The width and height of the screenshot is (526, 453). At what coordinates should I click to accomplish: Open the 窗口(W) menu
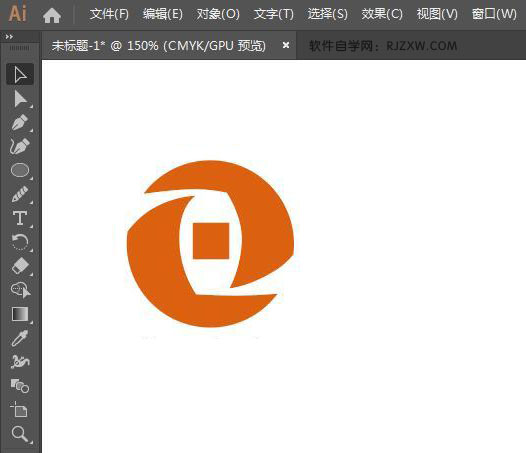coord(494,14)
